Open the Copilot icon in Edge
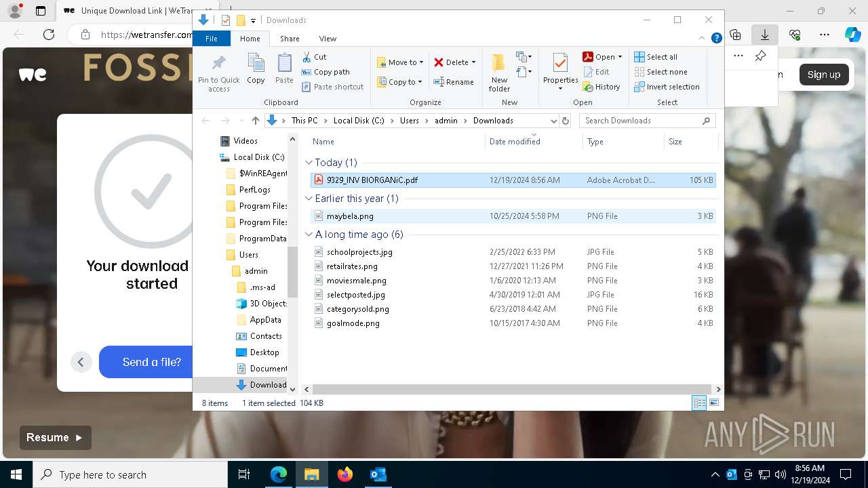This screenshot has width=868, height=488. pos(852,35)
